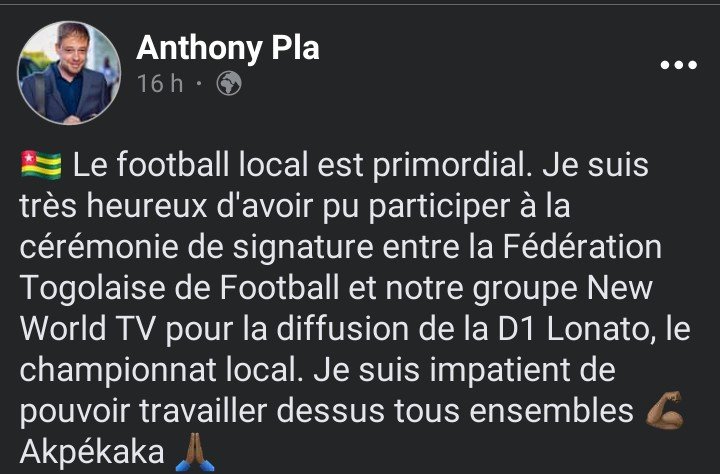Click the 16 h post timestamp

(160, 85)
